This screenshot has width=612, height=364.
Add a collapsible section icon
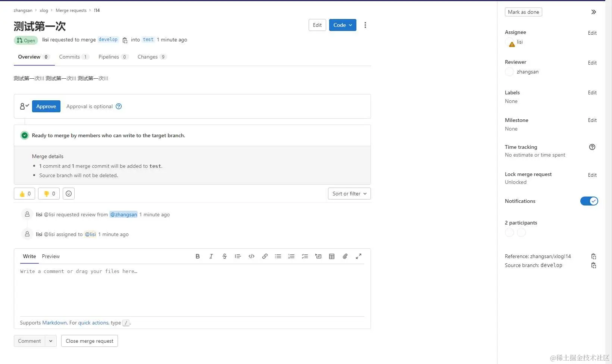coord(318,256)
